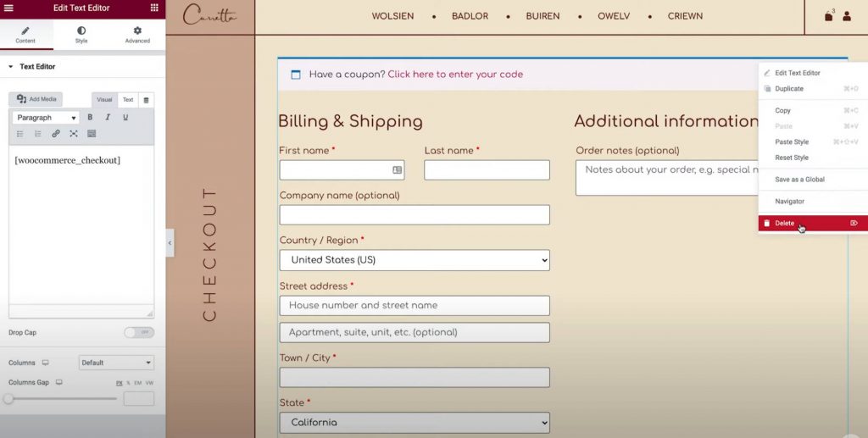This screenshot has width=868, height=438.
Task: Open the Columns Default dropdown
Action: tap(116, 363)
